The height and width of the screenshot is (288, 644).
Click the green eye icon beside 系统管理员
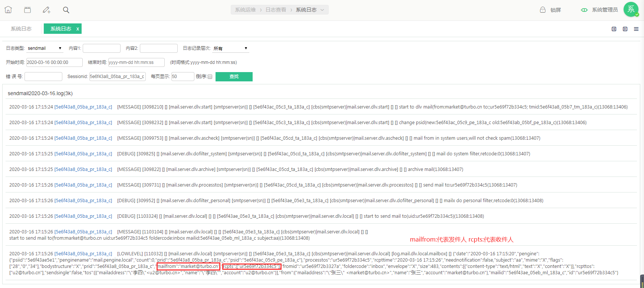[x=584, y=10]
